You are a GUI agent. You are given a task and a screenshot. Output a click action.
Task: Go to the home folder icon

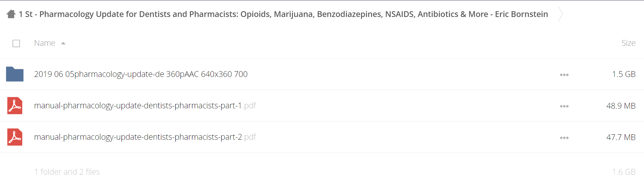tap(11, 14)
